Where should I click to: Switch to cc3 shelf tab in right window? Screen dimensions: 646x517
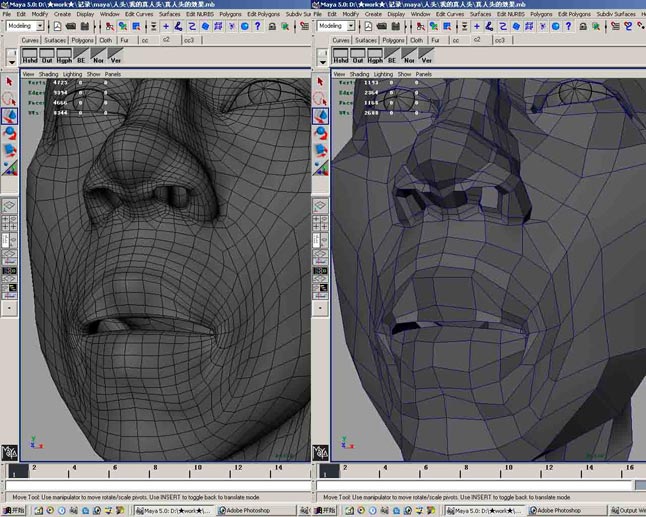[x=500, y=40]
